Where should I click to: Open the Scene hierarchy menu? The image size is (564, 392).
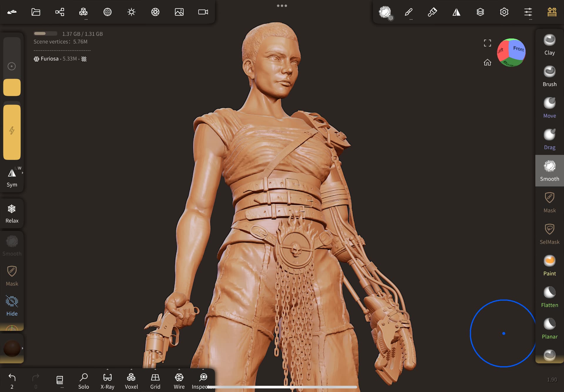coord(60,12)
